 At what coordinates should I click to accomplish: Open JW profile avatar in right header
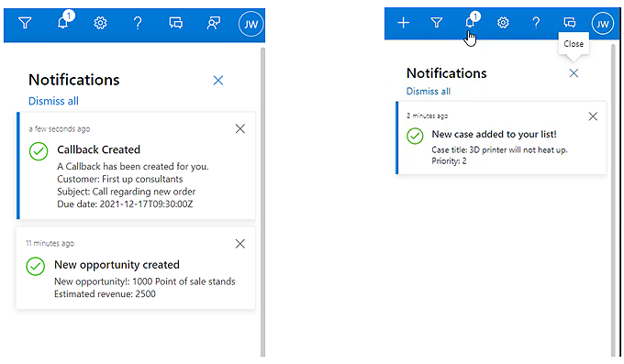[603, 24]
